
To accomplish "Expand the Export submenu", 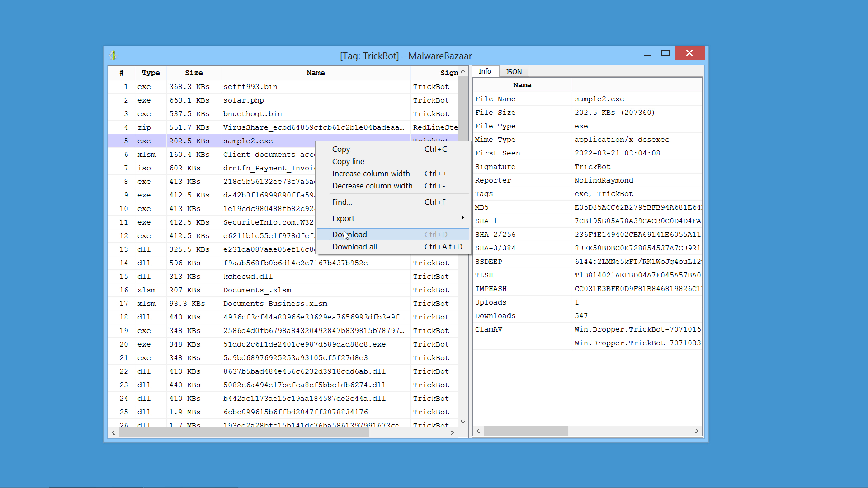I will click(392, 218).
